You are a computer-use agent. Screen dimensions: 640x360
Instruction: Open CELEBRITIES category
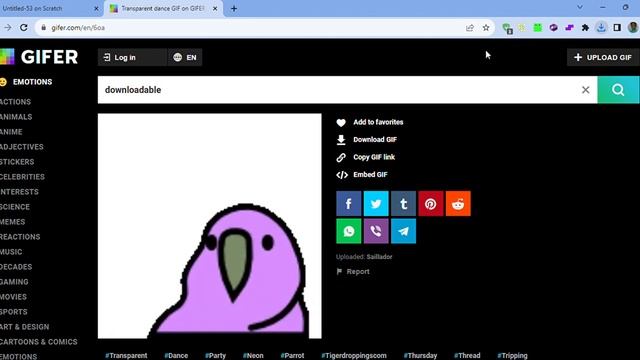coord(22,177)
